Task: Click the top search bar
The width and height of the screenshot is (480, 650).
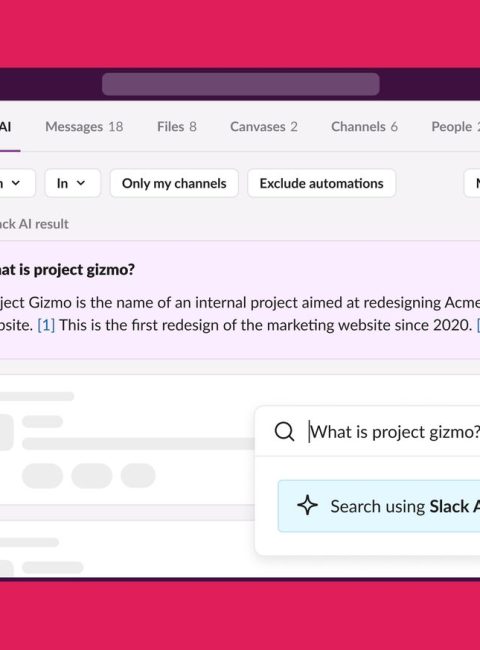Action: [241, 84]
